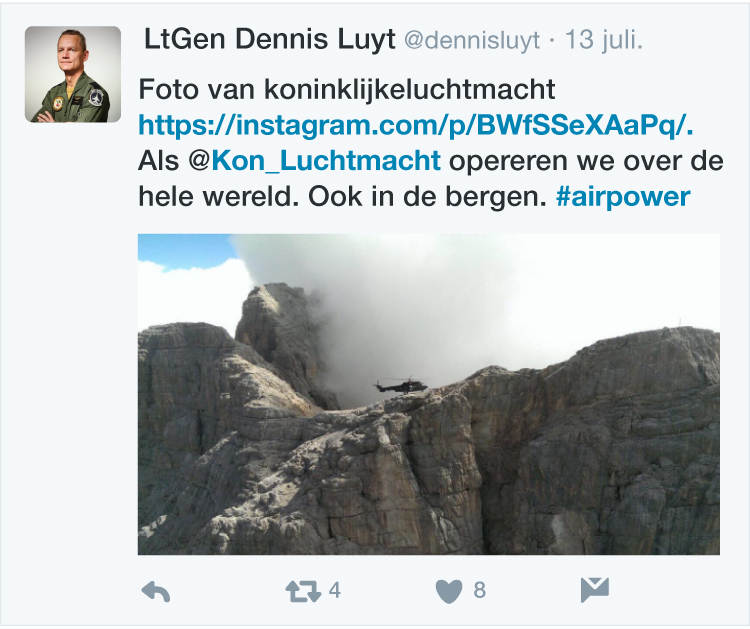Follow the instagram.com/p/BWfSSeXAaPq link
Screen dimensions: 750x629
(416, 125)
